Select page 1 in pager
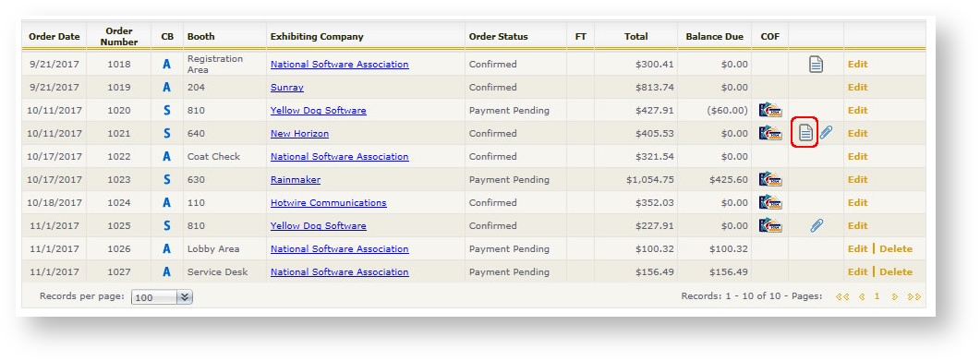This screenshot has width=980, height=361. pyautogui.click(x=877, y=296)
